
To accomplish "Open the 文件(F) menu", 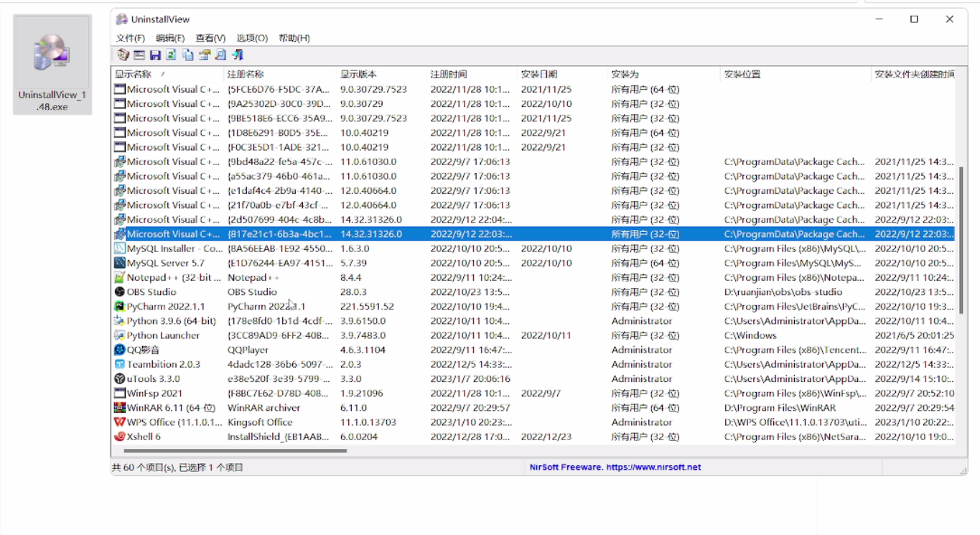I will pyautogui.click(x=131, y=38).
